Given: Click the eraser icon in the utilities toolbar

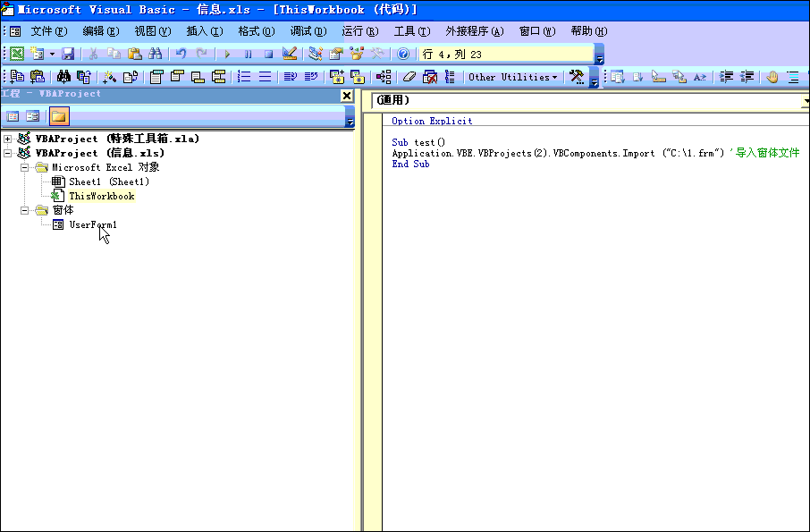Looking at the screenshot, I should [x=409, y=77].
